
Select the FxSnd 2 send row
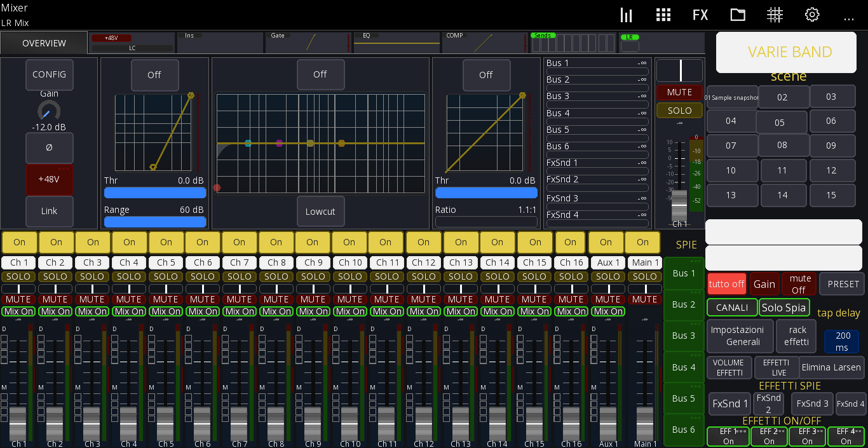click(597, 183)
